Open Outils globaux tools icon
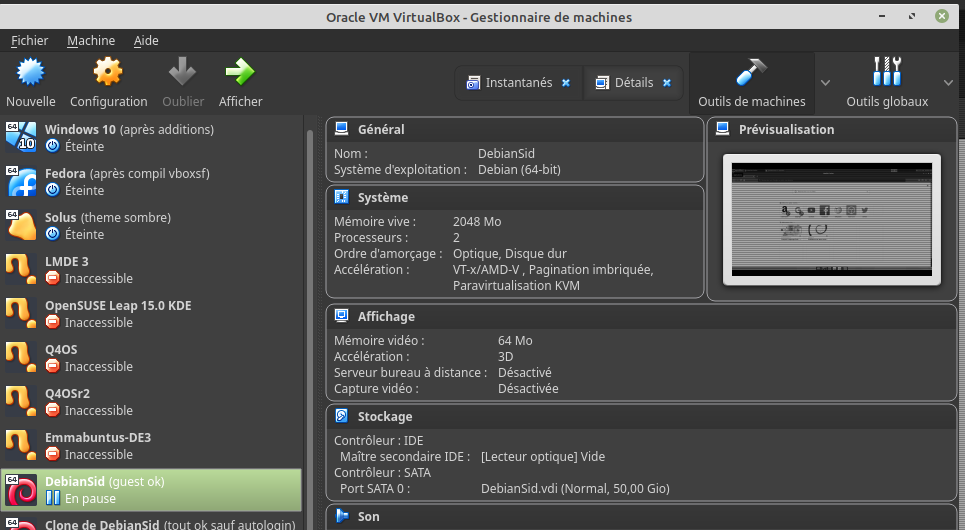 click(x=887, y=71)
